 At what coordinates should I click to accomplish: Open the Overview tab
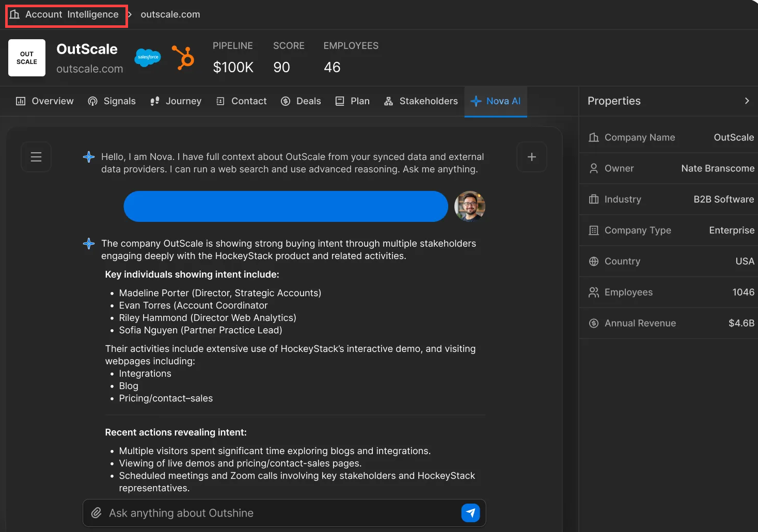45,101
